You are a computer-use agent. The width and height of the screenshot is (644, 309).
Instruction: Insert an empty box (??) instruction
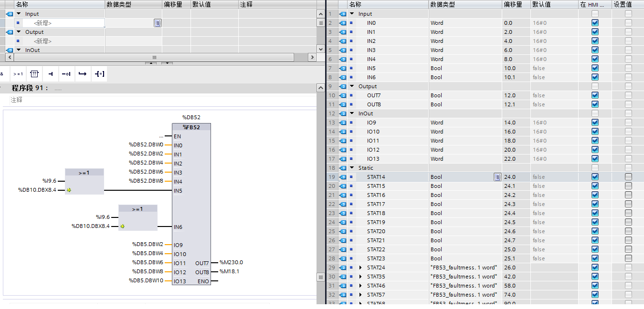(x=34, y=74)
